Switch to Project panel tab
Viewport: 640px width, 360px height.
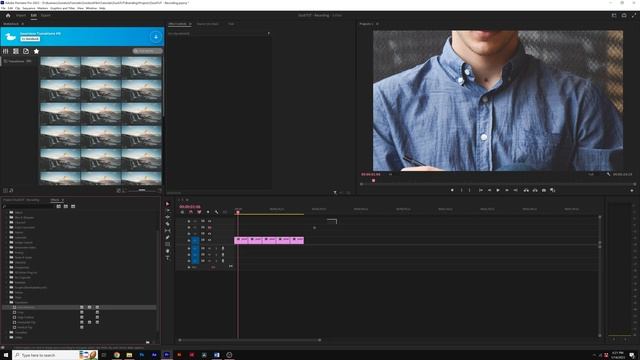21,200
